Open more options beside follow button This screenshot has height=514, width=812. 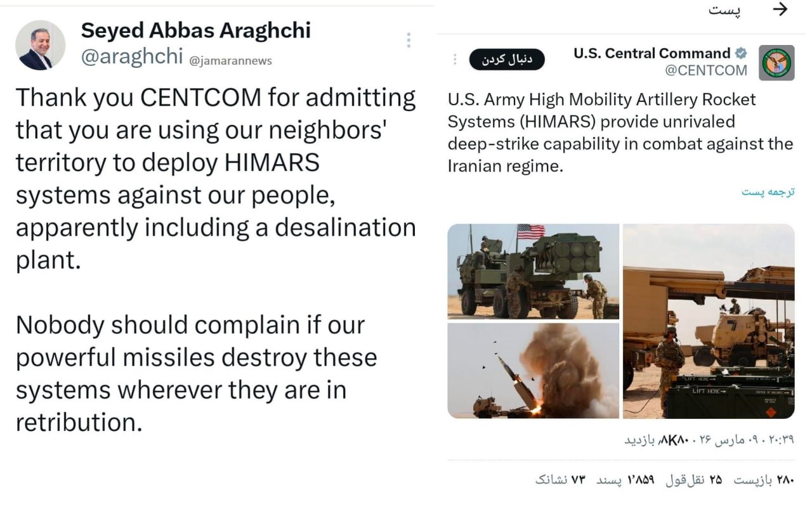click(x=455, y=59)
